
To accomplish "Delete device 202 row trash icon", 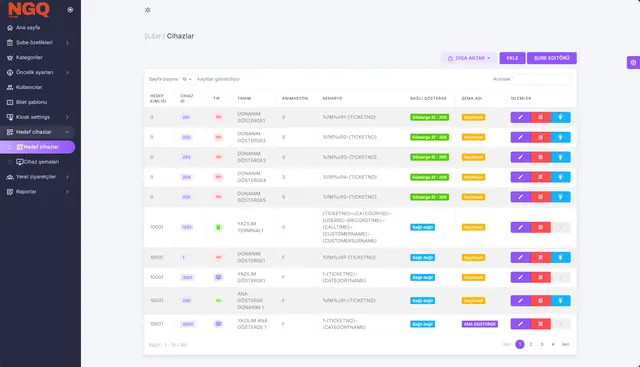I will (x=540, y=137).
